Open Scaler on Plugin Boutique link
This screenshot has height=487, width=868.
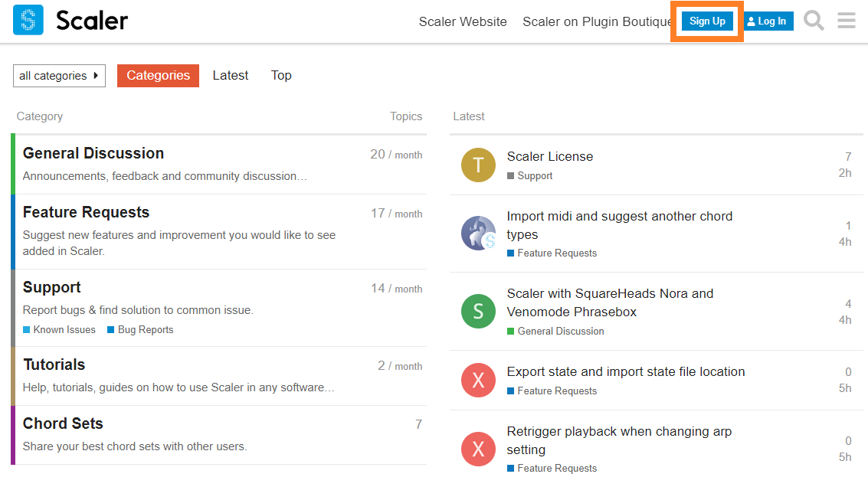click(597, 21)
